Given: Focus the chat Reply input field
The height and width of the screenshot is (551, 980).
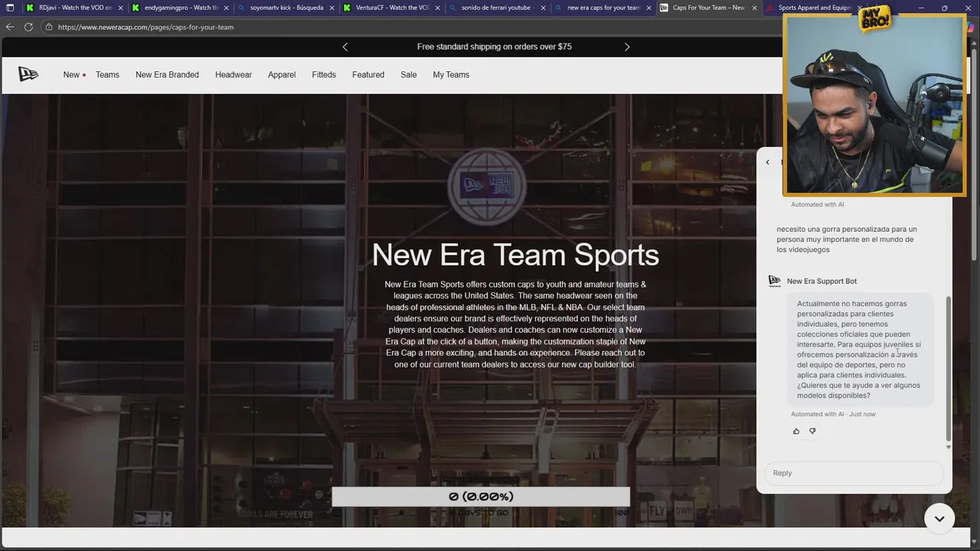Looking at the screenshot, I should click(854, 473).
